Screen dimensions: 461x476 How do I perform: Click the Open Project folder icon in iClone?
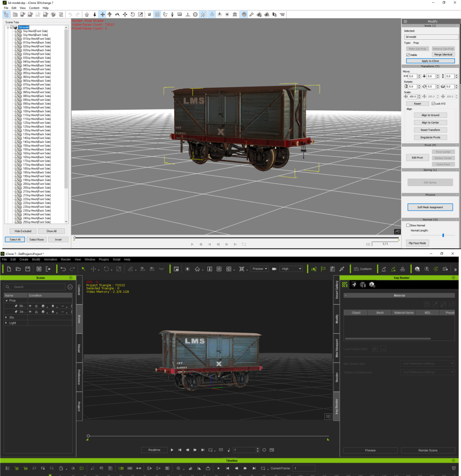tap(18, 269)
